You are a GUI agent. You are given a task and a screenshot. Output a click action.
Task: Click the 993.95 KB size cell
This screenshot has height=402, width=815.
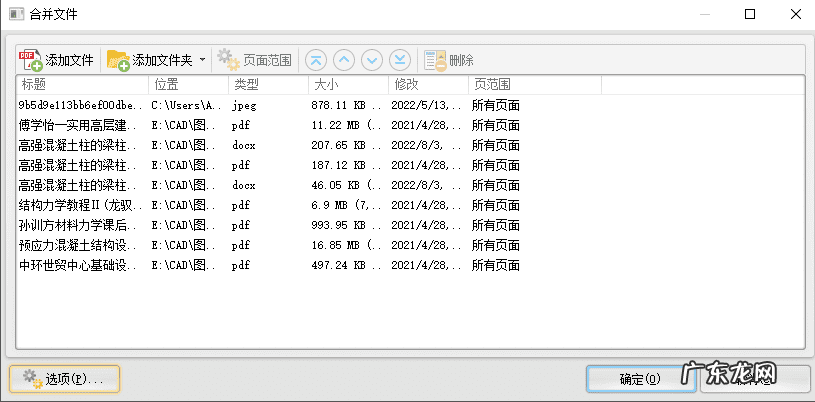coord(347,225)
